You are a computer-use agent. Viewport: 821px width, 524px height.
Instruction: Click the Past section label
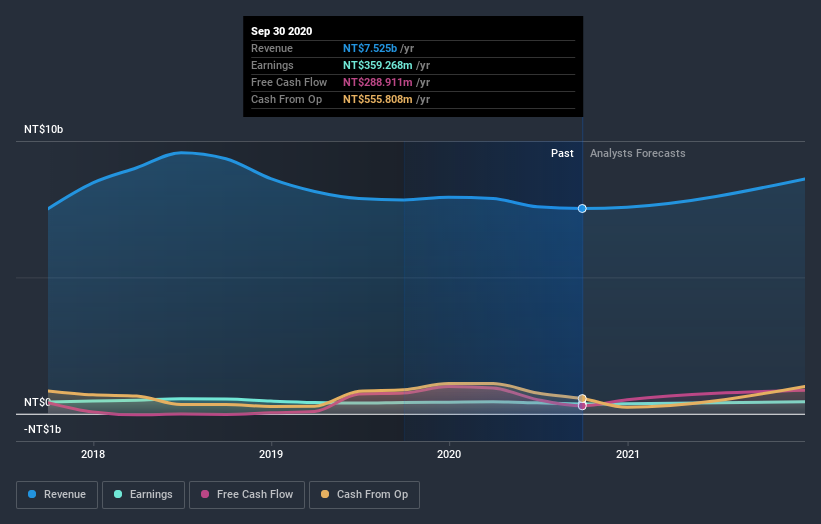point(562,153)
